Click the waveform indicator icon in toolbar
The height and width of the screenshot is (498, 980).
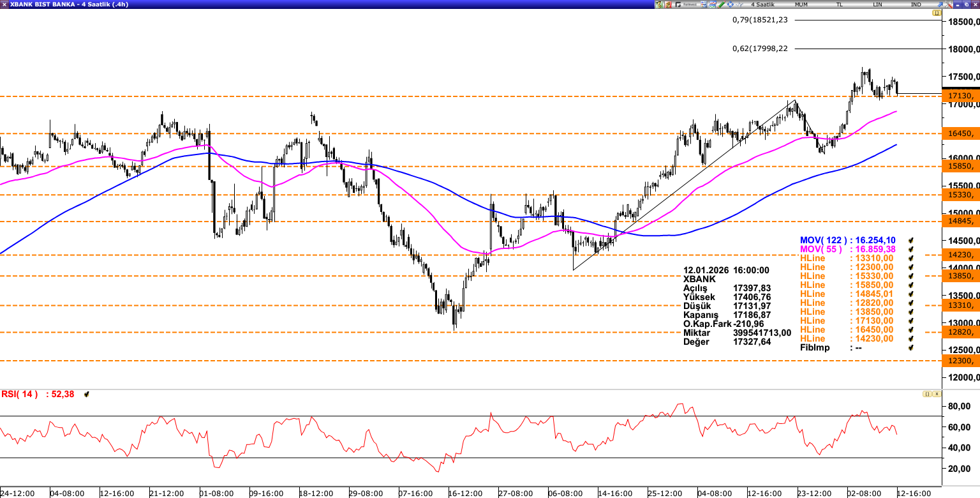tap(739, 4)
